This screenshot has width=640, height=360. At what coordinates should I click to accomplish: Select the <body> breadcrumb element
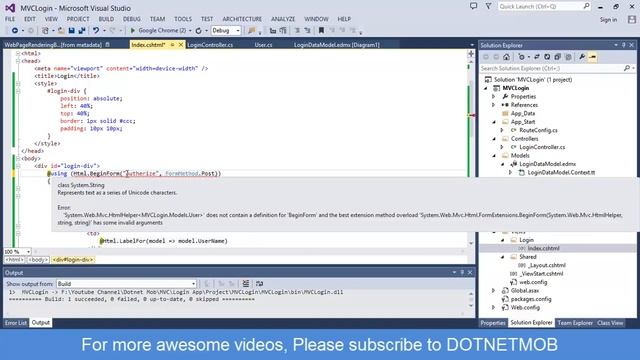click(38, 260)
